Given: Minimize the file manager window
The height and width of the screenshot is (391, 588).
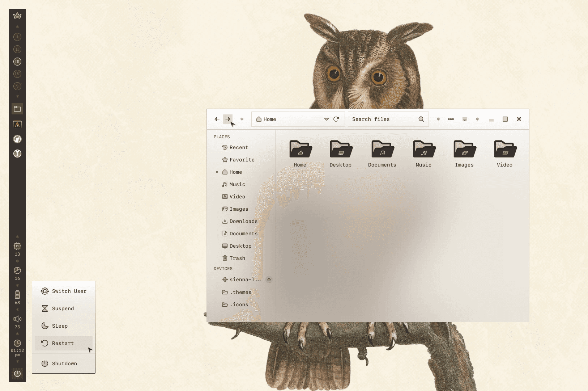Looking at the screenshot, I should [x=491, y=119].
